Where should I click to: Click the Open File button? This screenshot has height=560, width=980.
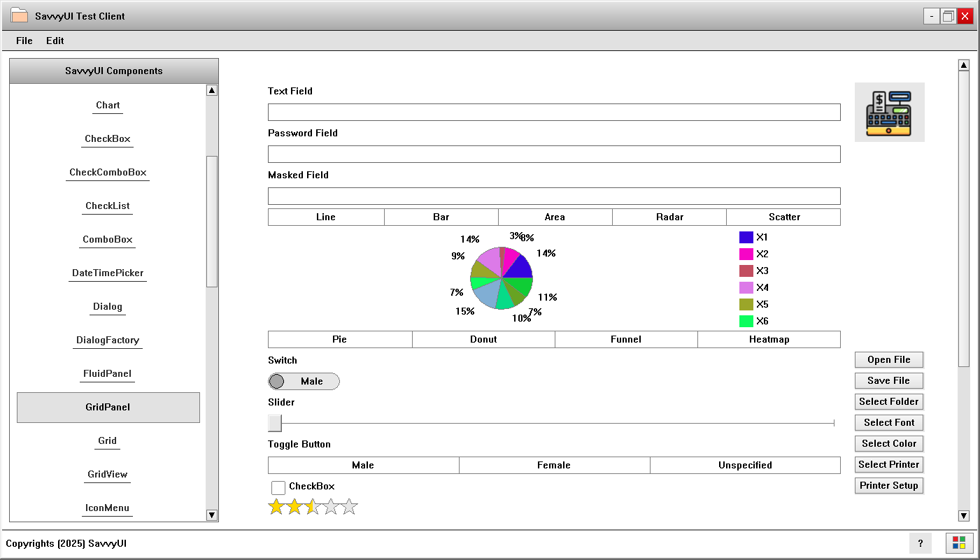[x=888, y=359]
